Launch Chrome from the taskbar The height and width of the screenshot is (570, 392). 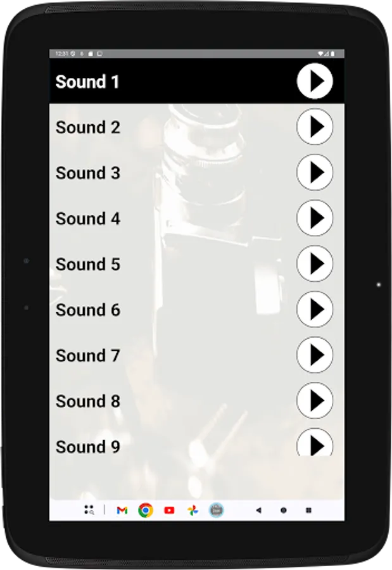[x=146, y=510]
